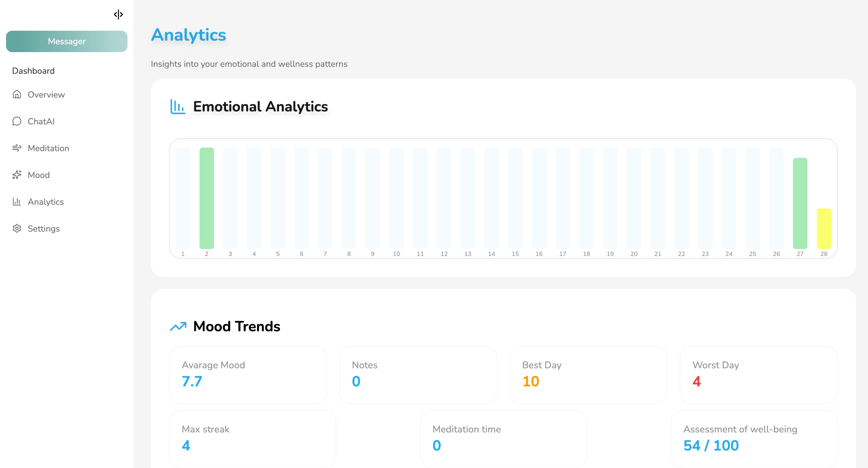
Task: Open the ChatAI link in the sidebar
Action: click(x=41, y=121)
